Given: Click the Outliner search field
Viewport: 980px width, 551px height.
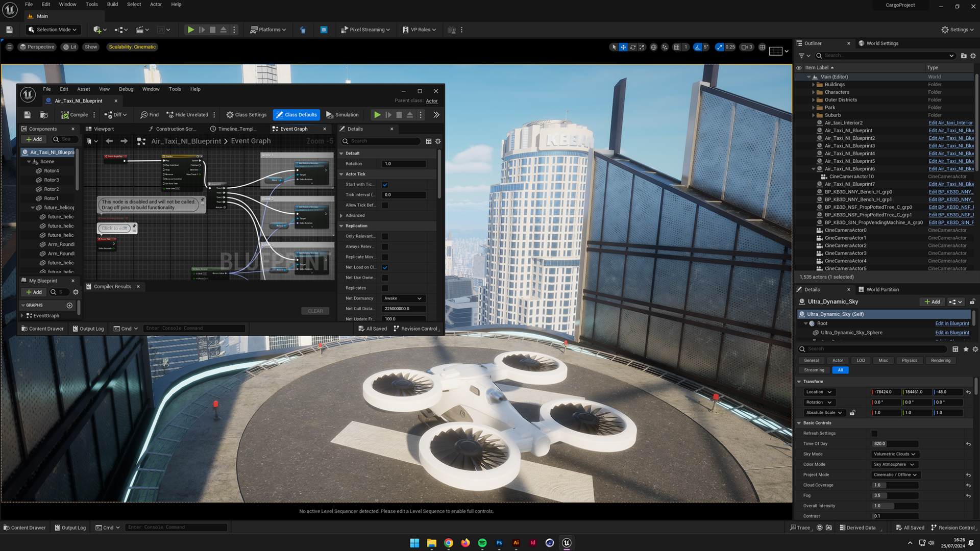Looking at the screenshot, I should (x=885, y=56).
